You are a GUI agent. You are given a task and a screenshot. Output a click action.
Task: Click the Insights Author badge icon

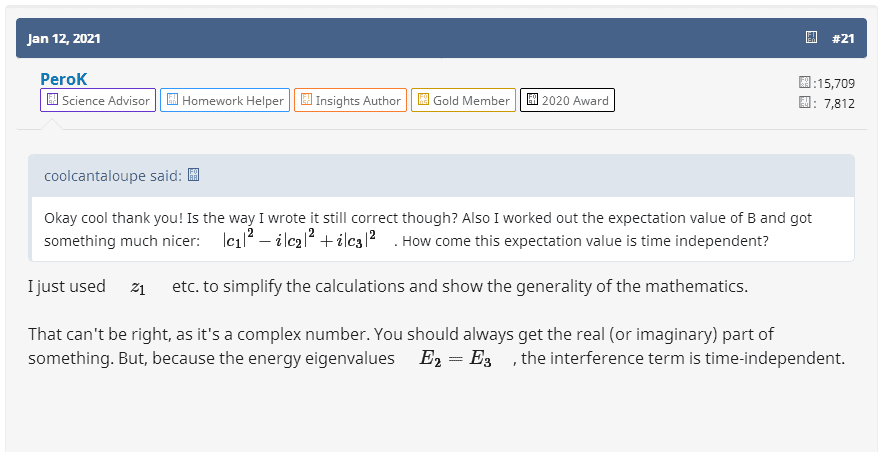[x=305, y=100]
